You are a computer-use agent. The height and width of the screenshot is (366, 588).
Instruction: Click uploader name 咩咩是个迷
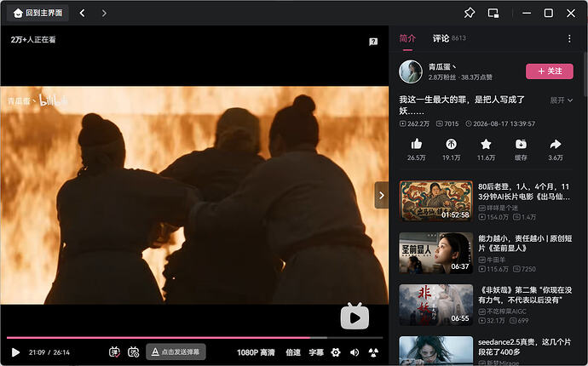click(502, 208)
